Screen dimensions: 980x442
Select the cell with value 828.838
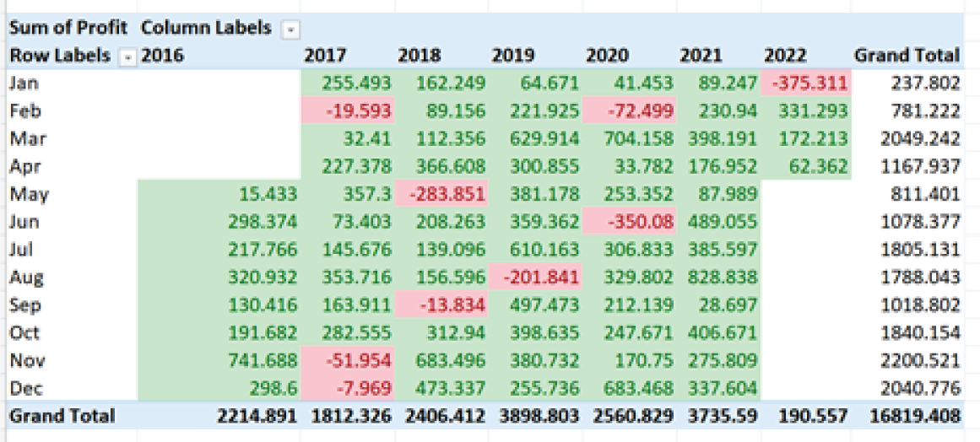click(719, 278)
